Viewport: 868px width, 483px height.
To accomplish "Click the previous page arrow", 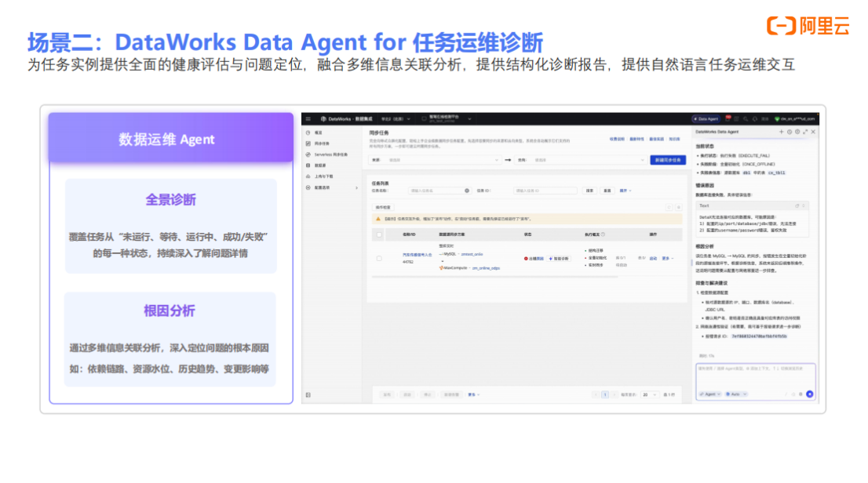I will coord(596,395).
